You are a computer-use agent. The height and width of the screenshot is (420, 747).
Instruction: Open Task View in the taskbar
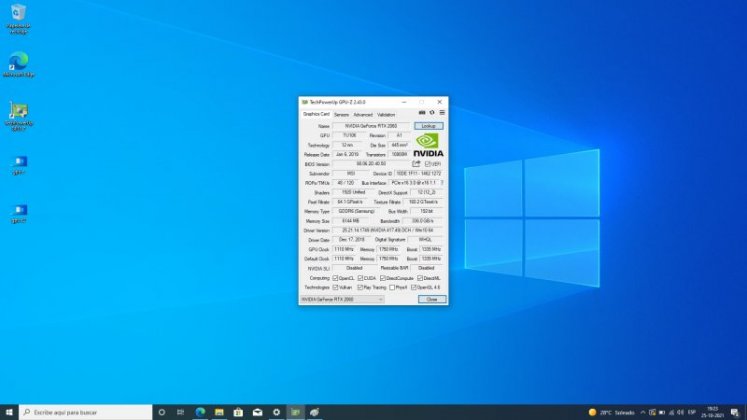(x=181, y=412)
